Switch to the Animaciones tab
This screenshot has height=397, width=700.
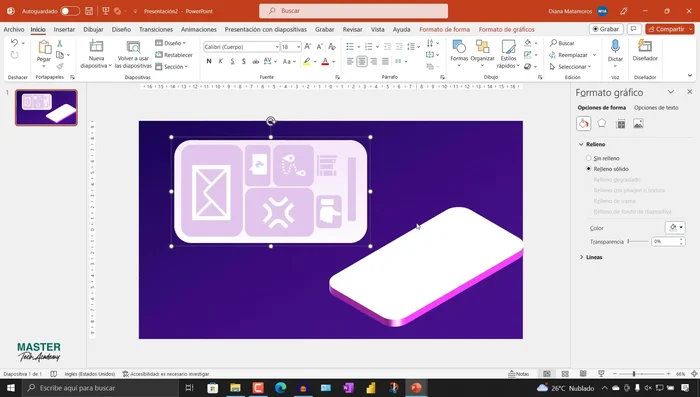click(x=199, y=29)
